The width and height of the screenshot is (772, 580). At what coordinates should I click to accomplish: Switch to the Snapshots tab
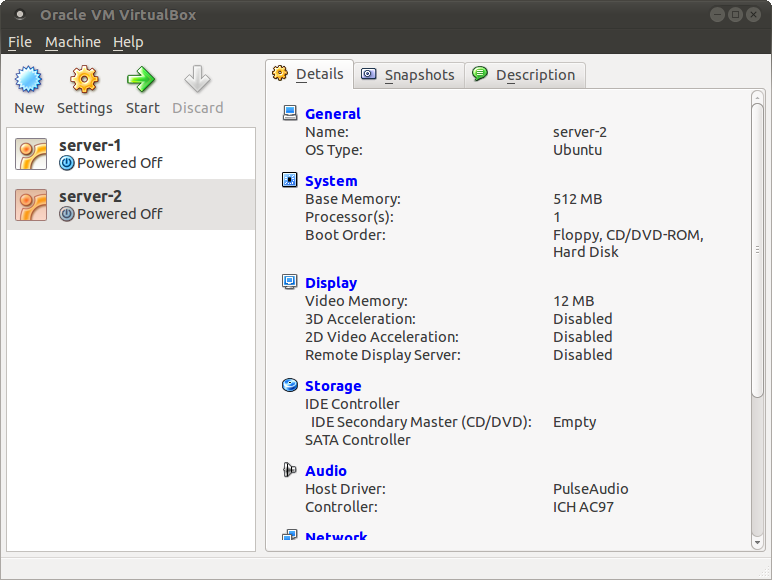[x=409, y=75]
